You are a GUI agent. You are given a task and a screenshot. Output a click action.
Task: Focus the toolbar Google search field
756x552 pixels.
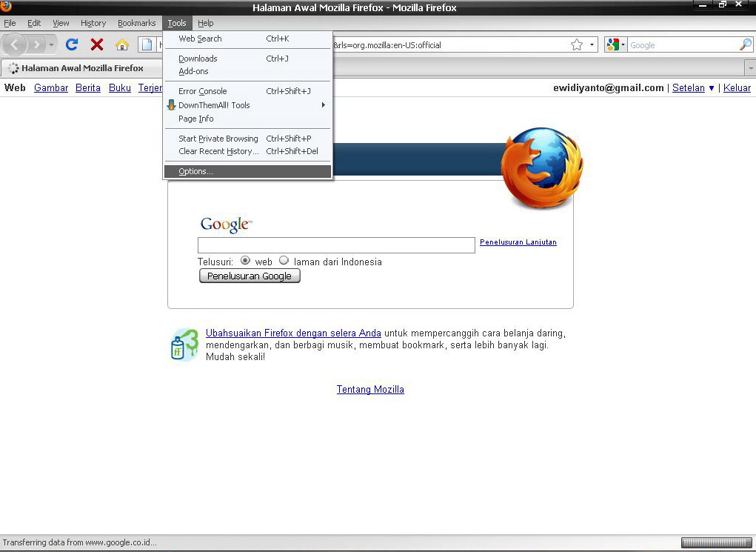tap(683, 45)
